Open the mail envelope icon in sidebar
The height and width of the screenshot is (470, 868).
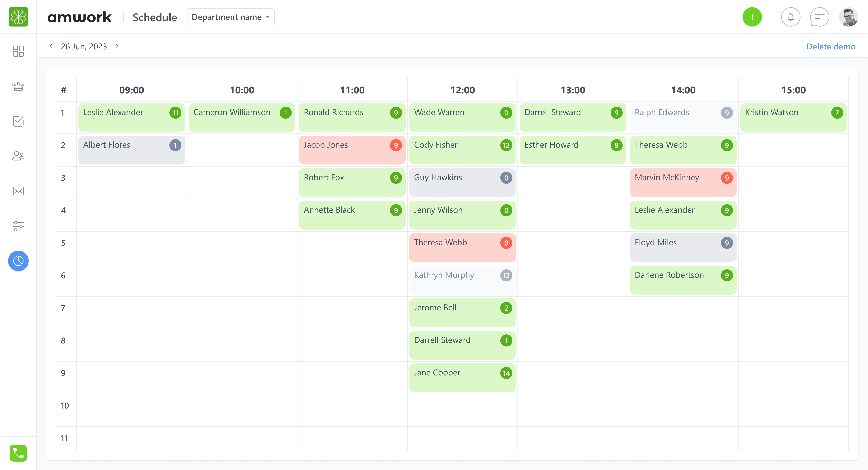(x=18, y=191)
